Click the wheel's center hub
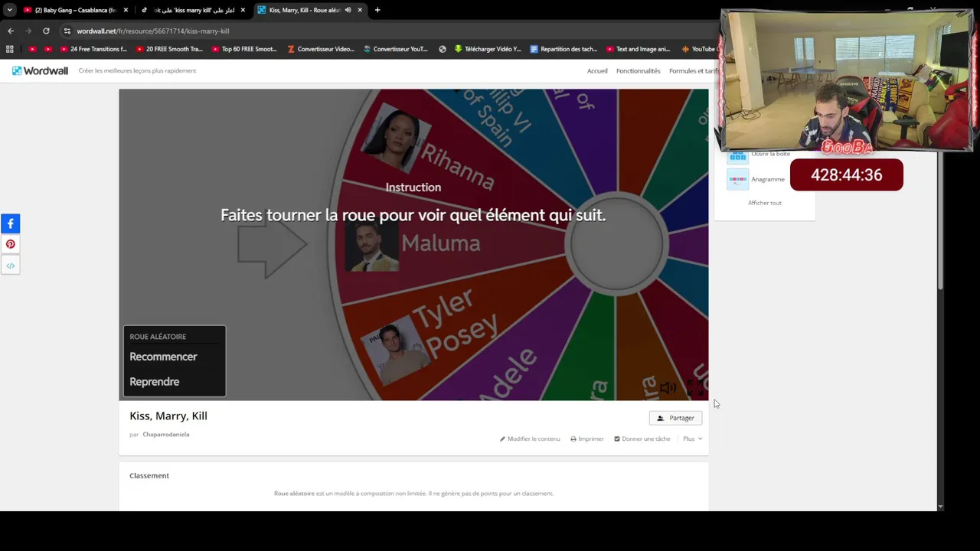 617,243
